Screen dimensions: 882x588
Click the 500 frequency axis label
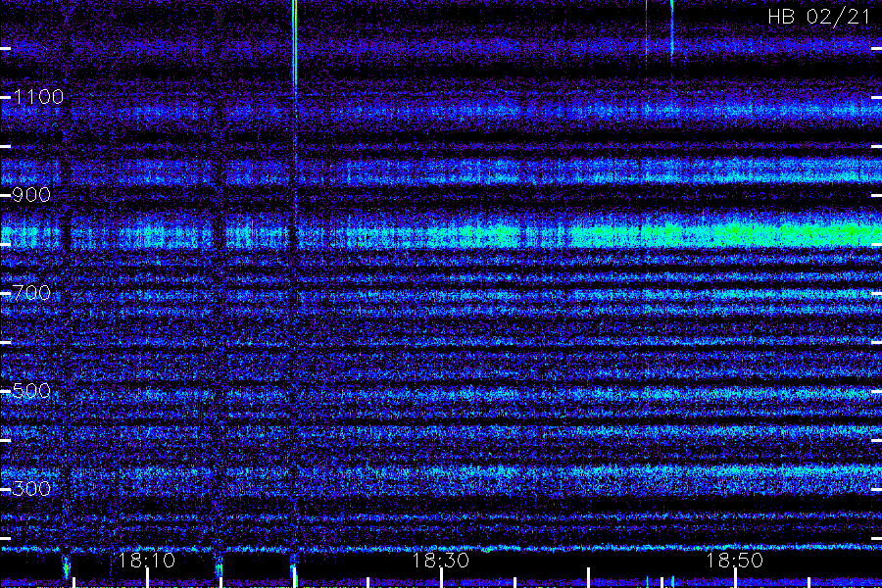31,391
